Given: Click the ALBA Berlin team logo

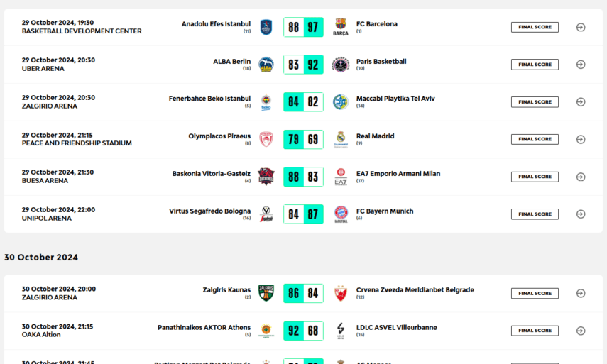Looking at the screenshot, I should click(x=266, y=65).
